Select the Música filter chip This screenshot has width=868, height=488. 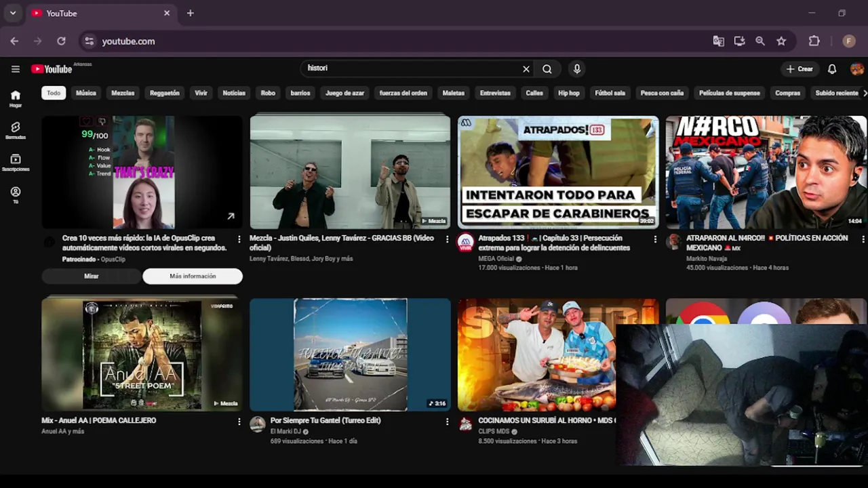86,93
